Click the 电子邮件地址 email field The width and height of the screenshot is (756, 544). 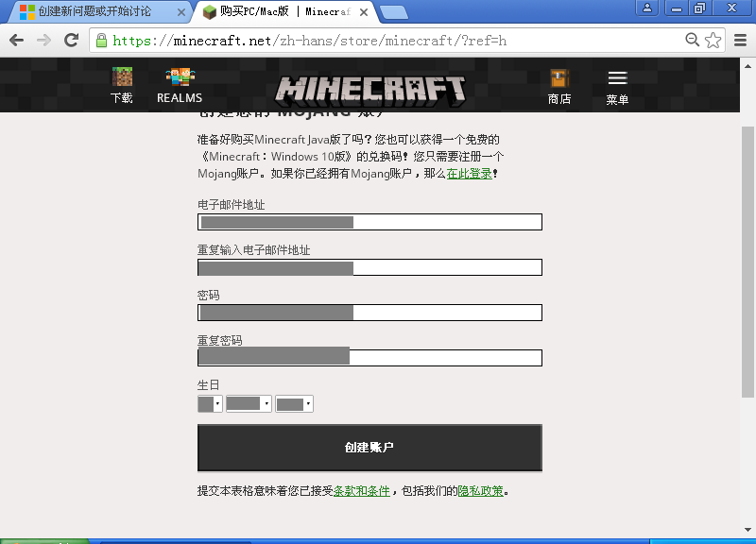(x=369, y=222)
